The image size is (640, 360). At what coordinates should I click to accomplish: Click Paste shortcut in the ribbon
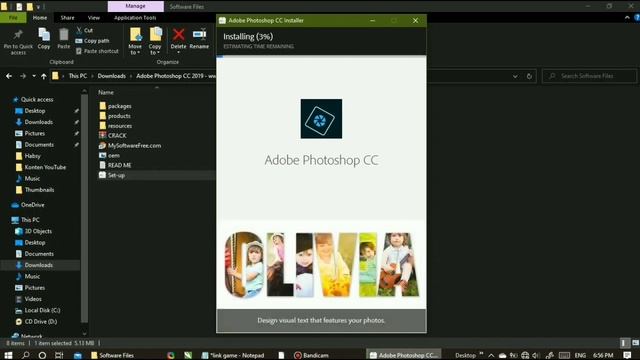tap(97, 51)
